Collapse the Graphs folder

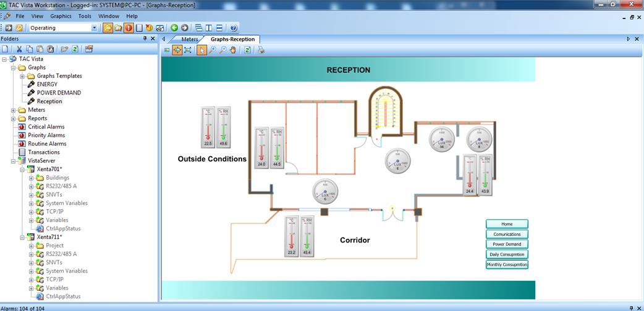tap(13, 67)
